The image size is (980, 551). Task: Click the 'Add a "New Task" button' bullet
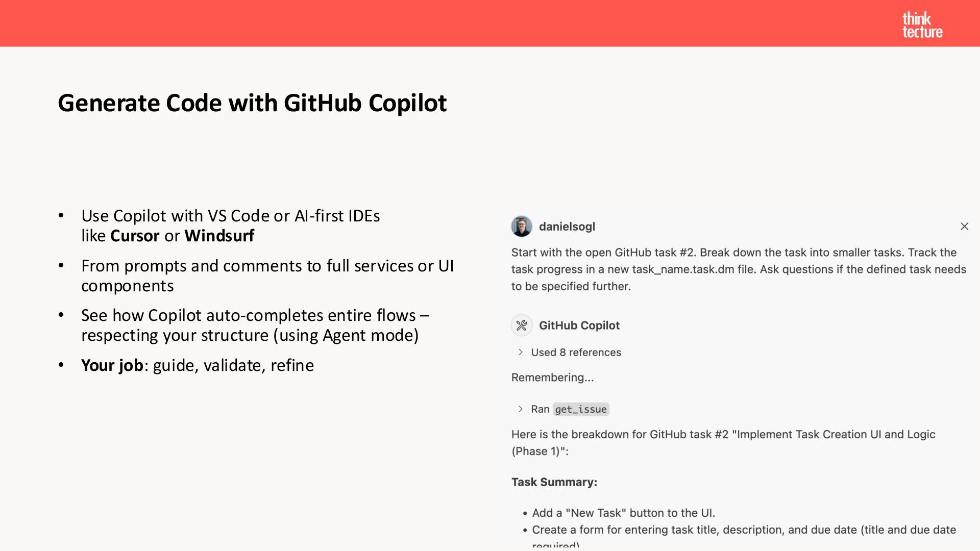pos(623,513)
